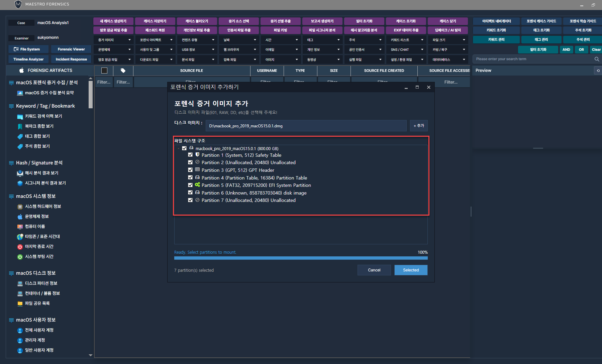Viewport: 602px width, 364px height.
Task: Click the mount progress bar
Action: (301, 258)
